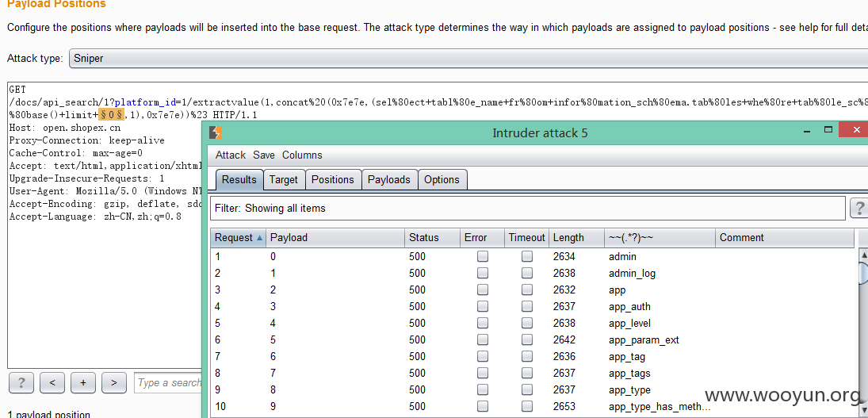Image resolution: width=868 pixels, height=418 pixels.
Task: Select the result row with app_tags
Action: (533, 373)
